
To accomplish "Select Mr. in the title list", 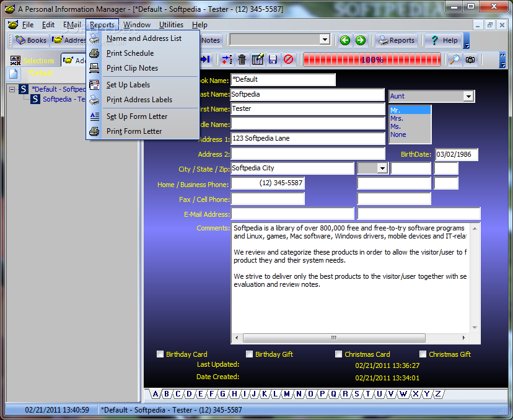I will [x=410, y=110].
